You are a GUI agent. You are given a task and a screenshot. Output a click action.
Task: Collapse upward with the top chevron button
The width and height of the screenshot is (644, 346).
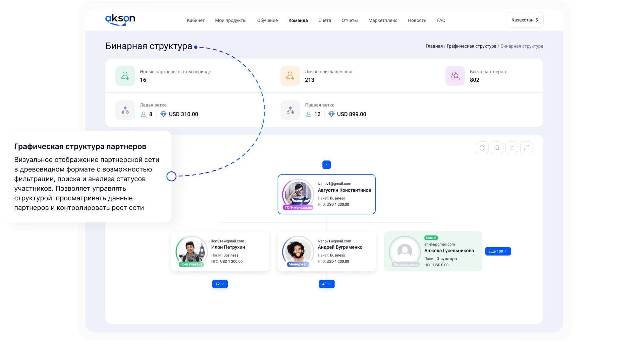point(326,165)
